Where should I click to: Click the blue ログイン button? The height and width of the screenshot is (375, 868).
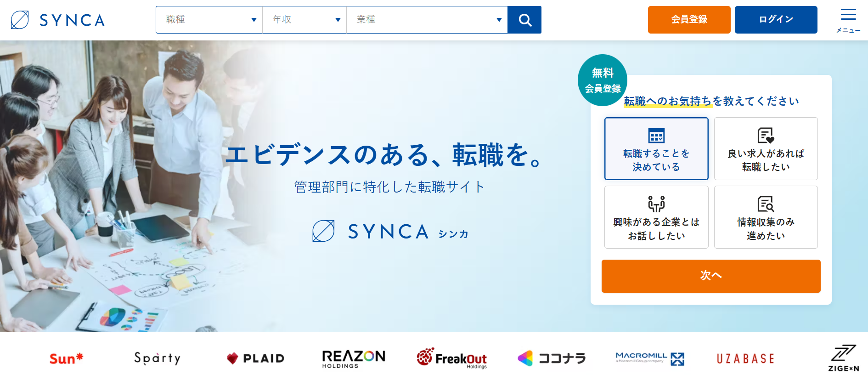pyautogui.click(x=776, y=20)
